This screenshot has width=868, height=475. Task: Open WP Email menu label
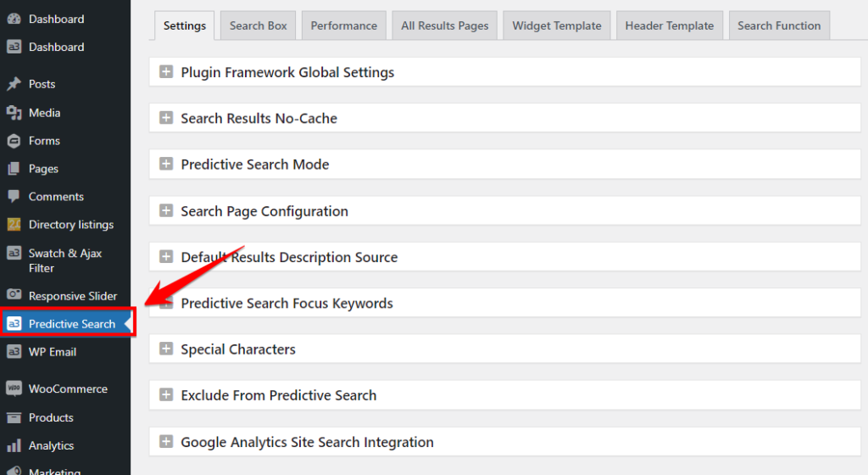click(53, 352)
